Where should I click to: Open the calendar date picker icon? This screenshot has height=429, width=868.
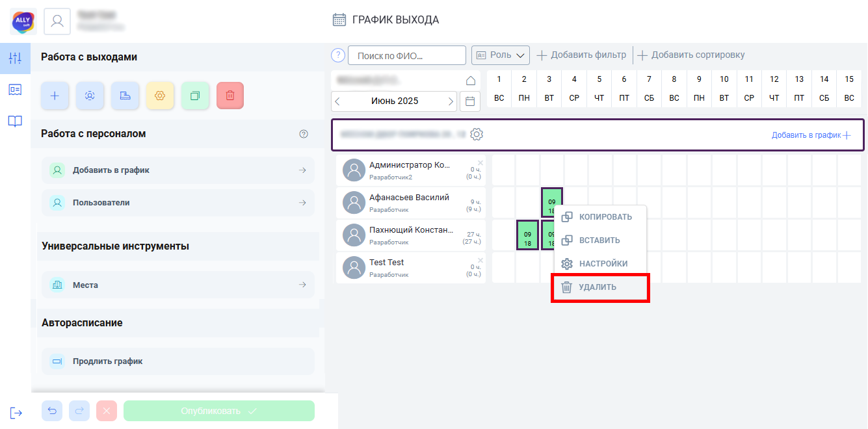[471, 101]
